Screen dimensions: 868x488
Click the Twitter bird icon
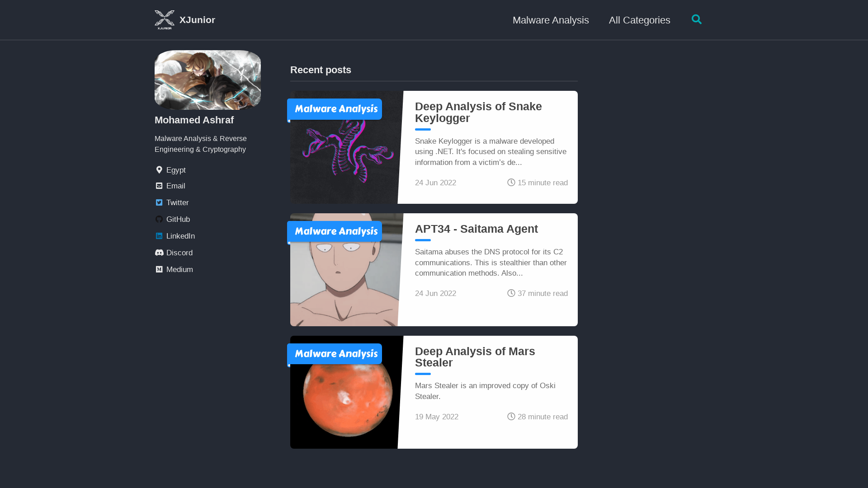(159, 203)
